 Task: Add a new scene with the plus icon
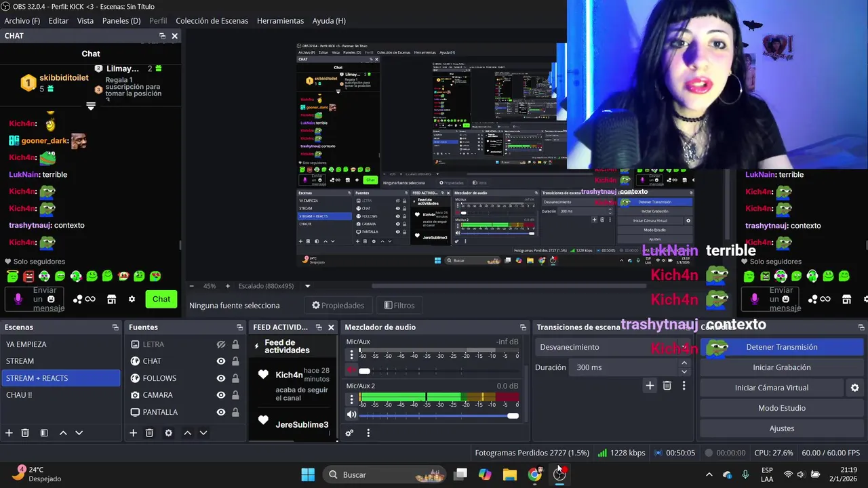tap(9, 433)
